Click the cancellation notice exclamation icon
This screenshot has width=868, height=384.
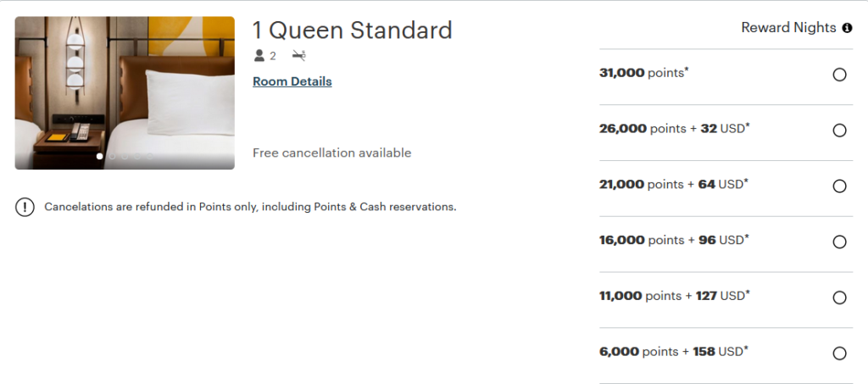point(25,207)
